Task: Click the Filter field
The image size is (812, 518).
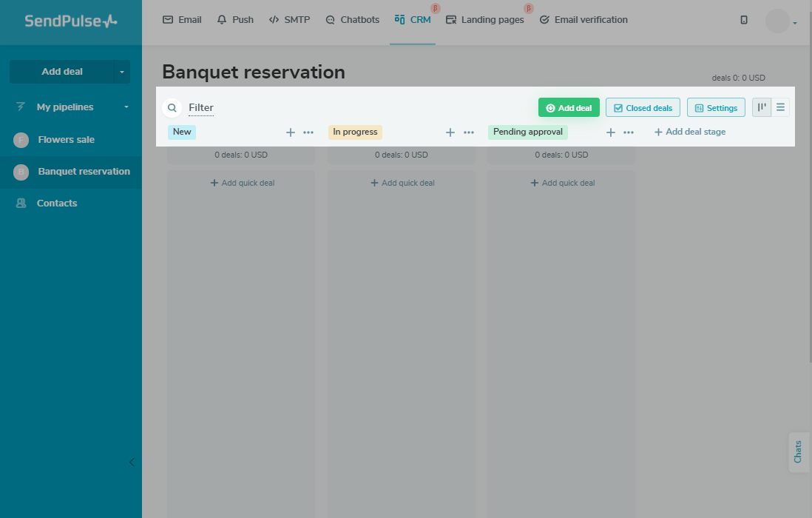Action: coord(201,108)
